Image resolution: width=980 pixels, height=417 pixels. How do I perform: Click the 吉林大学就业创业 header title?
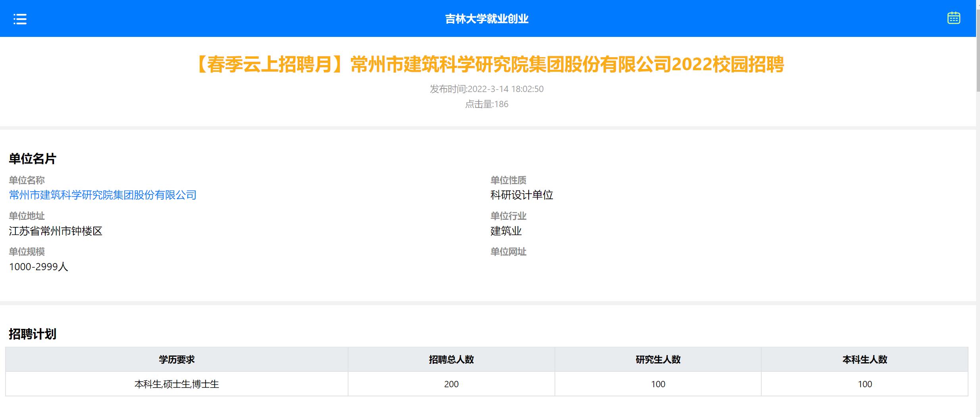click(x=487, y=19)
